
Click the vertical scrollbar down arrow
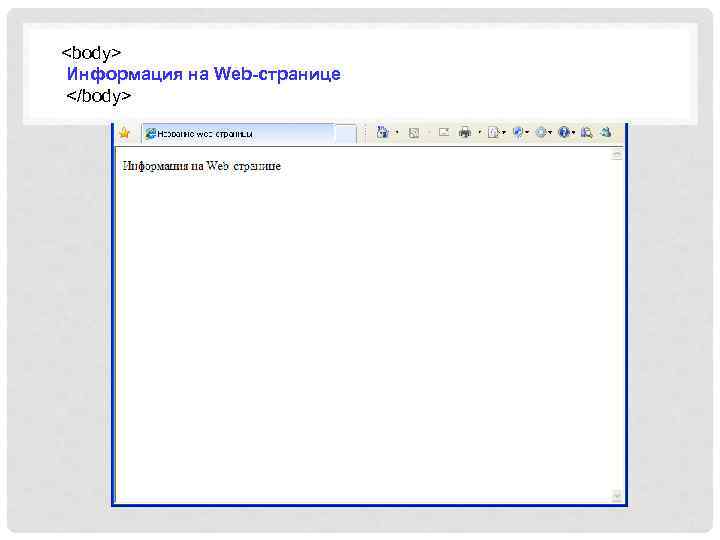[x=617, y=495]
